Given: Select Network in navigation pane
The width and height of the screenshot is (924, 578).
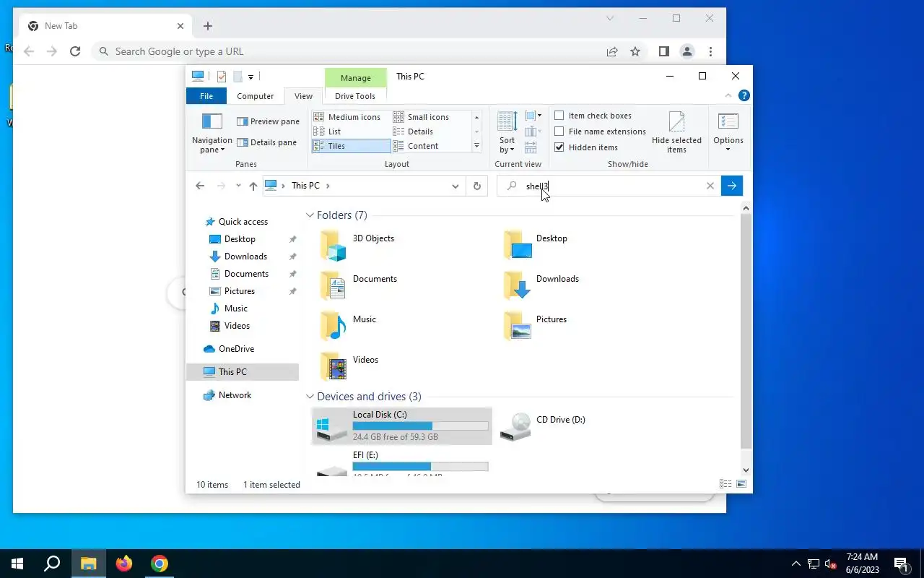Looking at the screenshot, I should click(x=235, y=395).
